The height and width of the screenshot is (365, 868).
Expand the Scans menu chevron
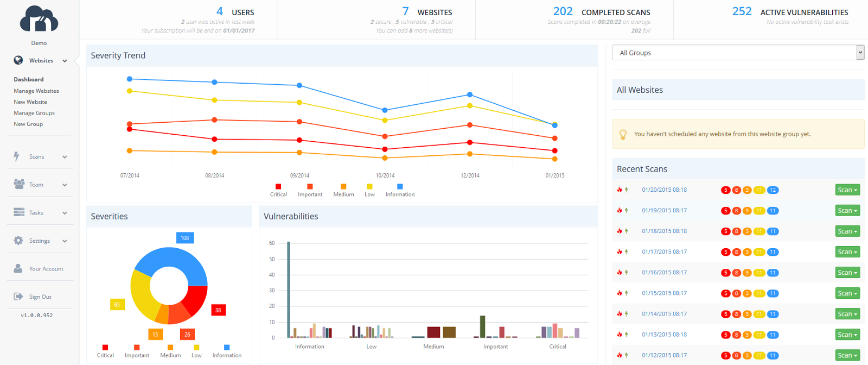pos(65,157)
